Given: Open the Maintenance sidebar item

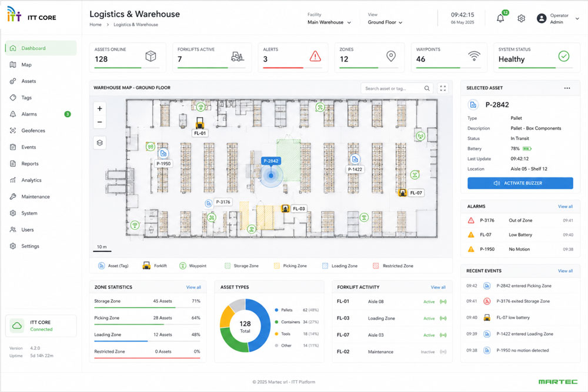Looking at the screenshot, I should (41, 196).
